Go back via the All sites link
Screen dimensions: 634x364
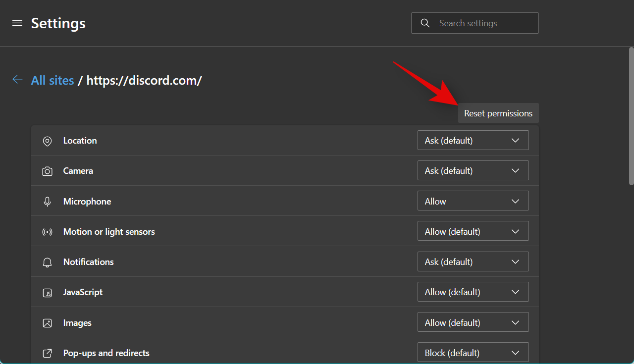point(53,80)
